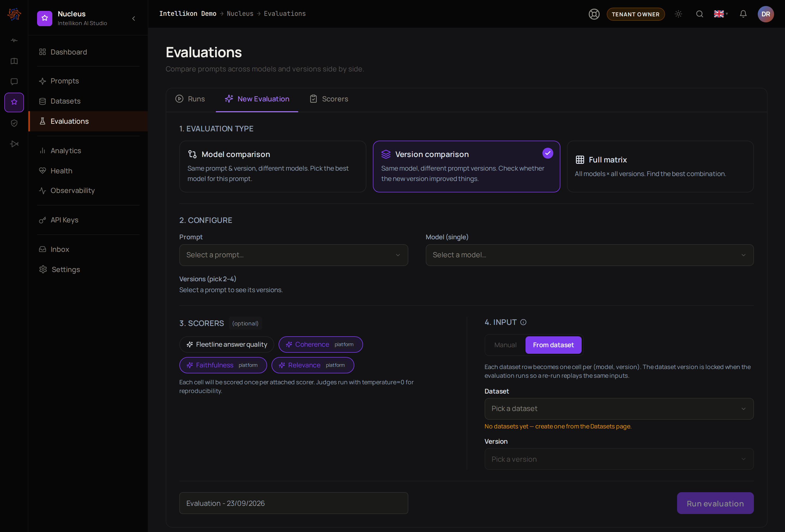Toggle the Faithfulness platform scorer
Image resolution: width=785 pixels, height=532 pixels.
223,365
